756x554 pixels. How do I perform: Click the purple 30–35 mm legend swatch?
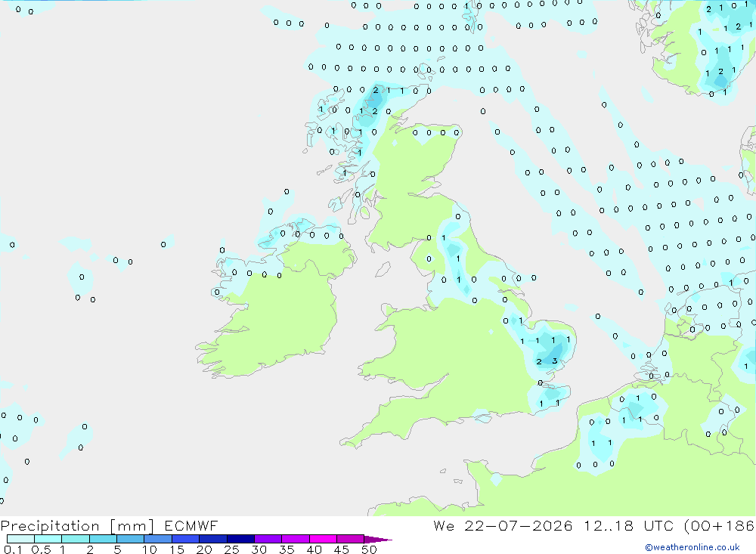click(x=268, y=539)
